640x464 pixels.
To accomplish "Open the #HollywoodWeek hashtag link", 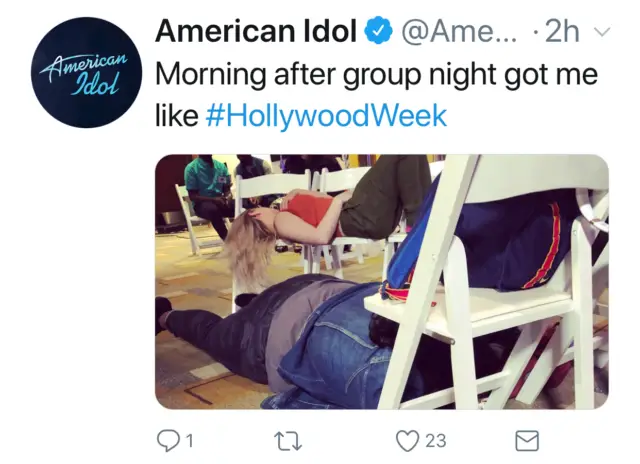I will pyautogui.click(x=327, y=115).
